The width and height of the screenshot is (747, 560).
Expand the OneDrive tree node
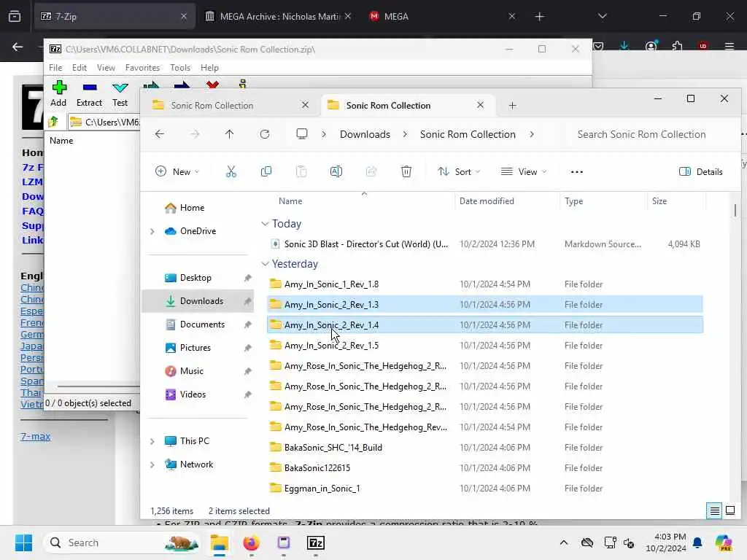click(x=152, y=231)
